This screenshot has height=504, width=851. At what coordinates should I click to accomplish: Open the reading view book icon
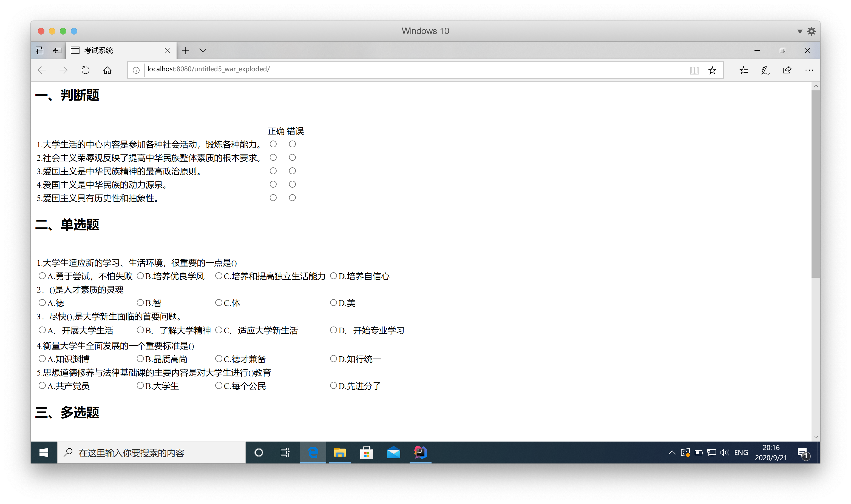(x=694, y=70)
